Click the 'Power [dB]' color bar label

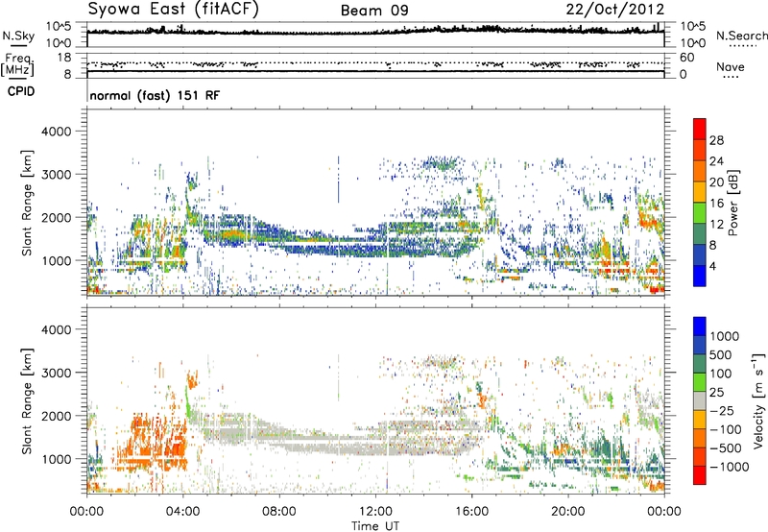[732, 203]
